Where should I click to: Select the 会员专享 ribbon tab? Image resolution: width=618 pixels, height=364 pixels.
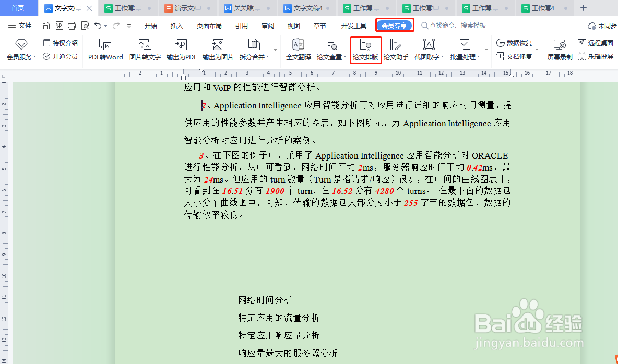(x=394, y=26)
